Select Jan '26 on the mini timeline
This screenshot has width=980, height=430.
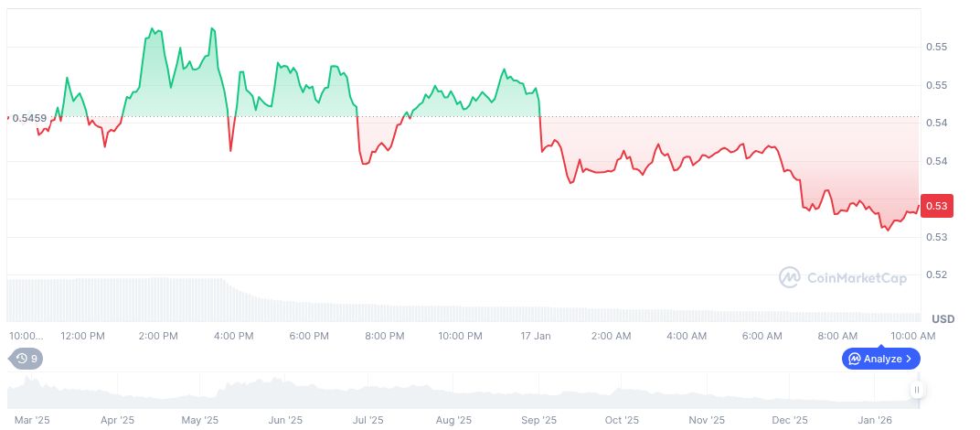875,420
